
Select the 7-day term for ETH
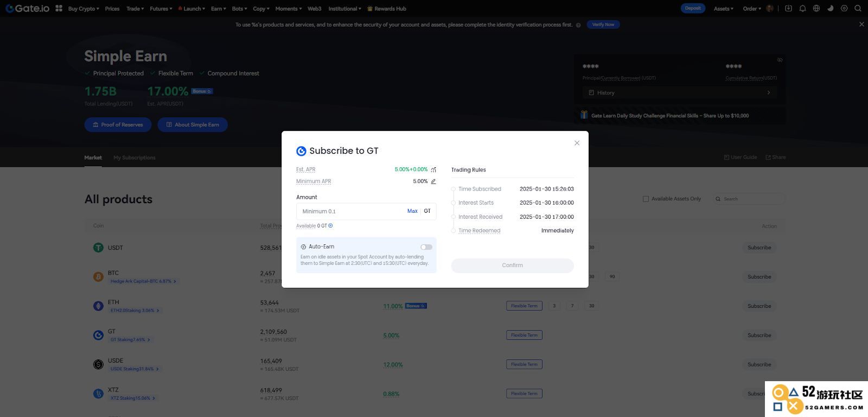[x=572, y=306]
